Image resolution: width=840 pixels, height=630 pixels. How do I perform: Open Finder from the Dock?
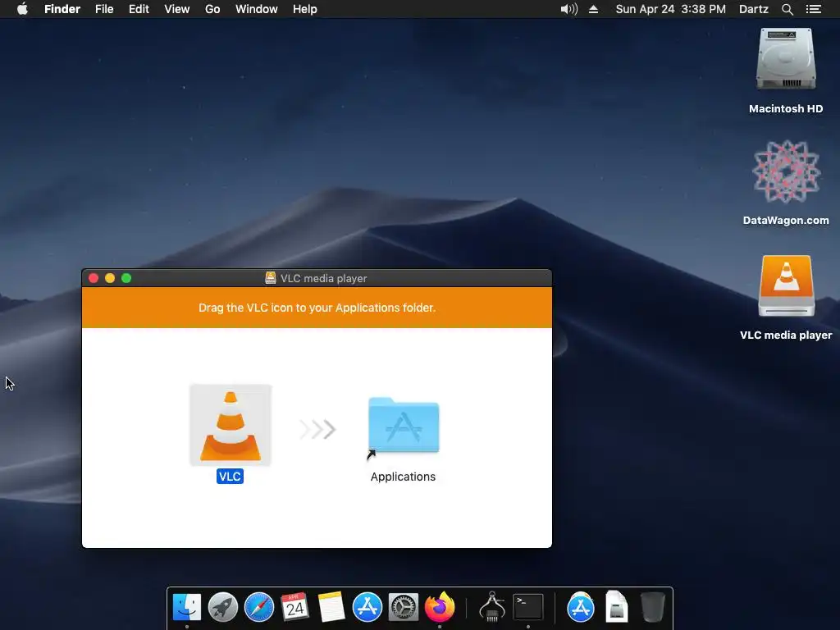click(x=186, y=607)
